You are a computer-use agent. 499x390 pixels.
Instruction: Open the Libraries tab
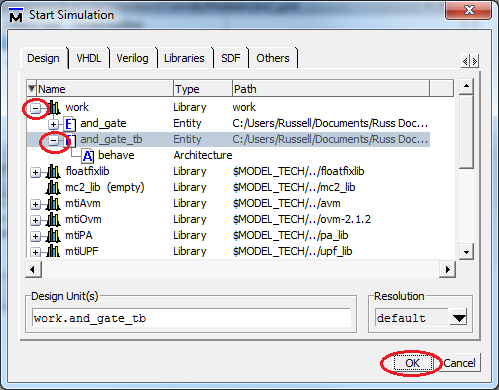point(184,58)
